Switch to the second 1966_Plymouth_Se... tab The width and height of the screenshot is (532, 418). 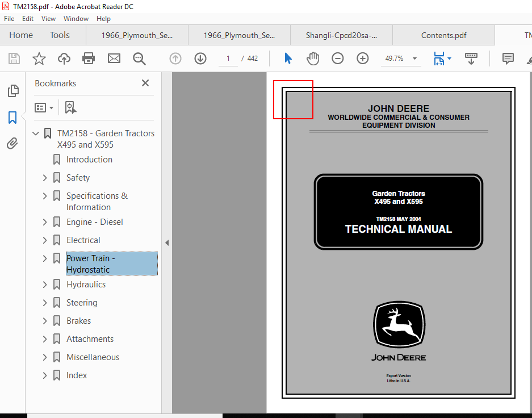(x=239, y=35)
